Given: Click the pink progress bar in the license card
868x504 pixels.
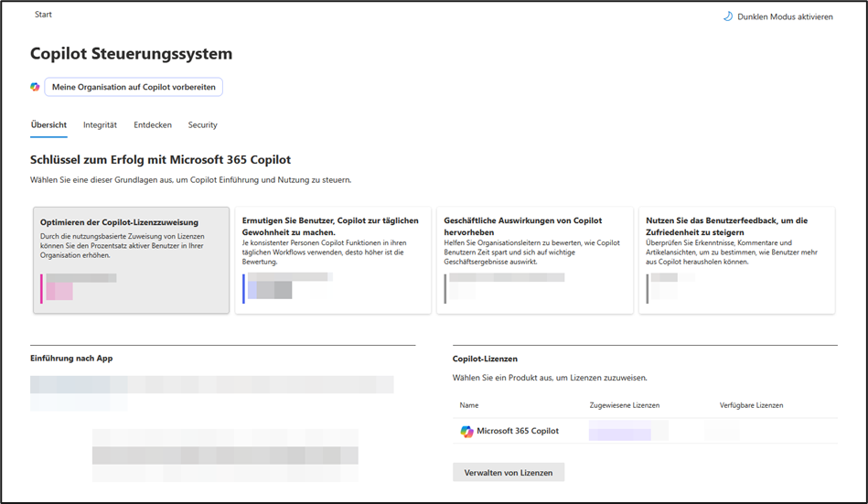Looking at the screenshot, I should (x=41, y=288).
